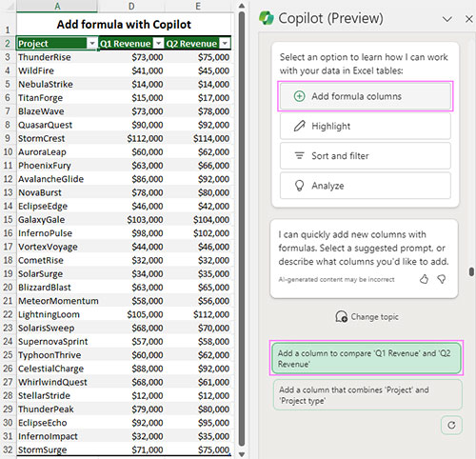Select column E header
This screenshot has width=476, height=459.
point(198,6)
